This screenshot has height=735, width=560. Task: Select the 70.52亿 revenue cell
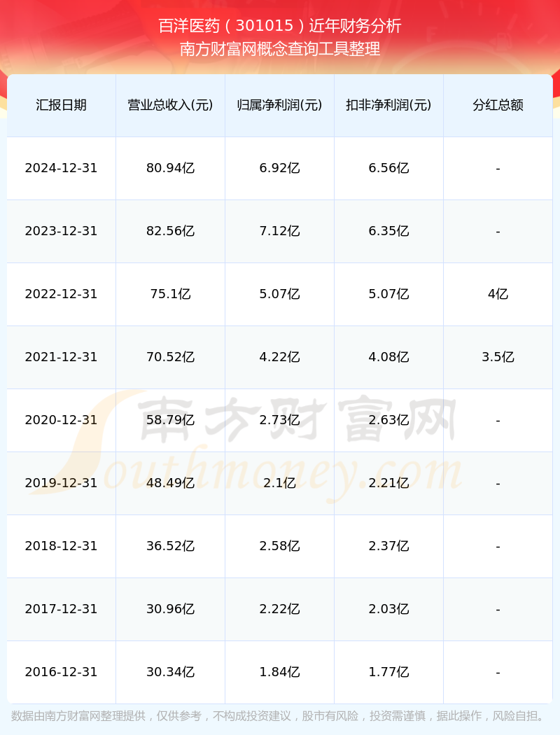(171, 358)
